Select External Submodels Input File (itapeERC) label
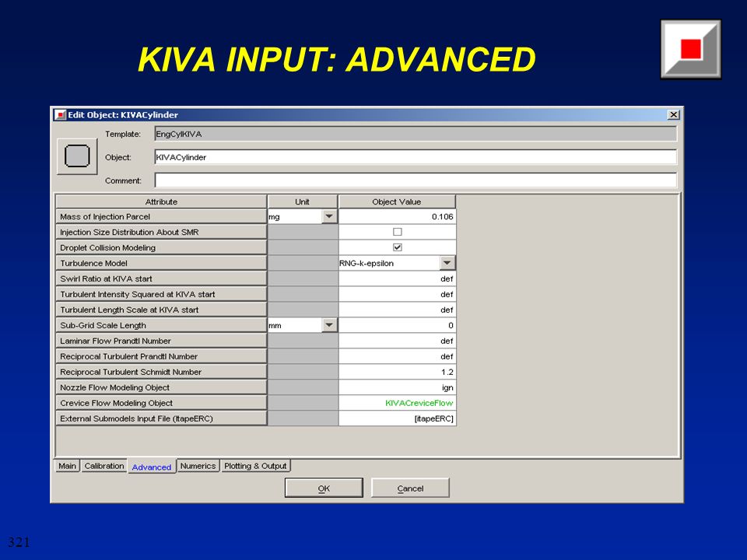The width and height of the screenshot is (747, 560). pyautogui.click(x=161, y=418)
